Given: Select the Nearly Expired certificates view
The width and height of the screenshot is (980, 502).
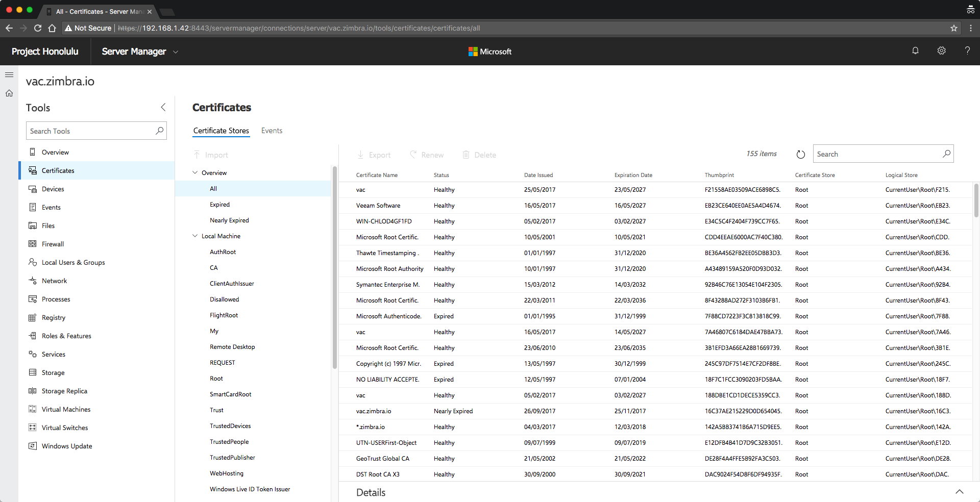Looking at the screenshot, I should coord(229,220).
